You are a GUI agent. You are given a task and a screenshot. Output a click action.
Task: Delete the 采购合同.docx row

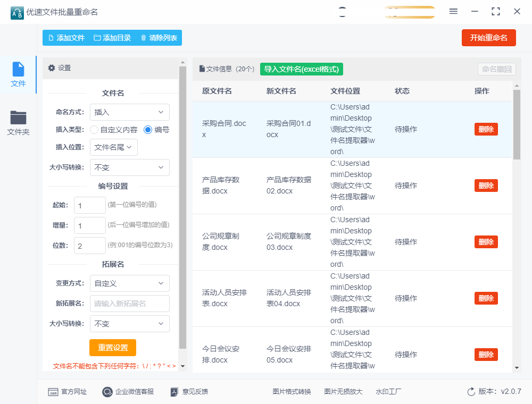486,129
